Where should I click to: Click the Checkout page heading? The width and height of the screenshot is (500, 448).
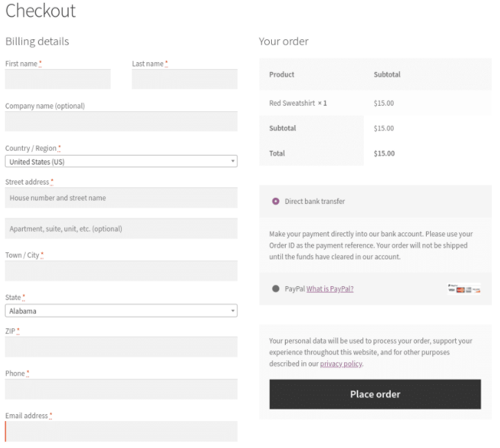[x=41, y=11]
